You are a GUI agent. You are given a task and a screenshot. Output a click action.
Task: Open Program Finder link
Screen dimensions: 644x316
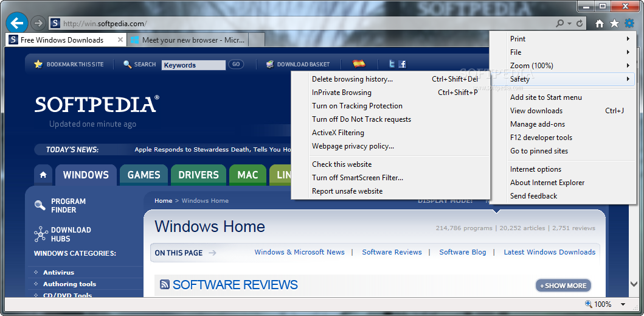[68, 205]
